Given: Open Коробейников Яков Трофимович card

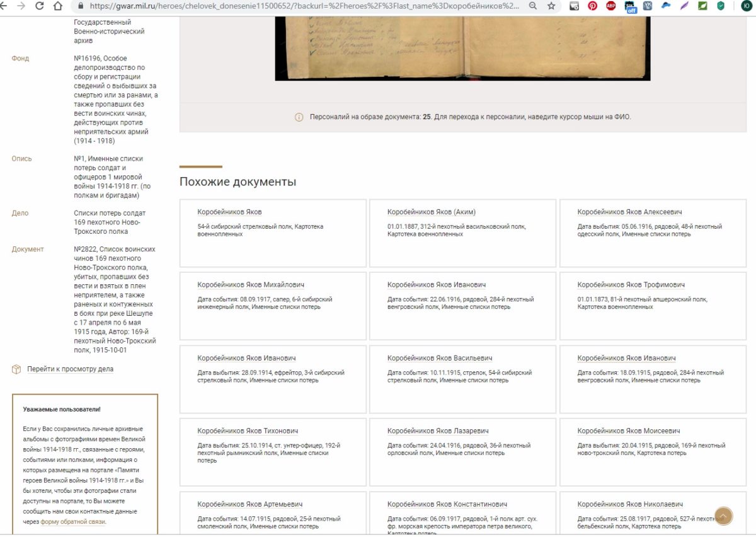Looking at the screenshot, I should 631,285.
